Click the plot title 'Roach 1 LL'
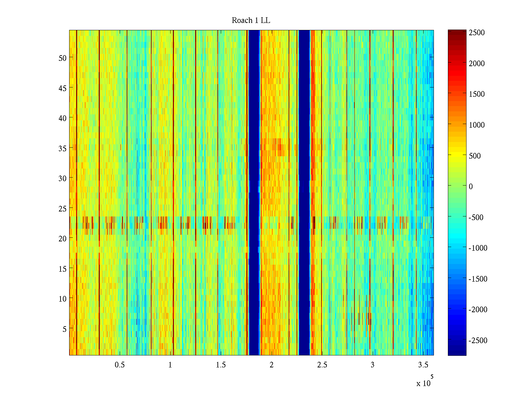 tap(251, 21)
